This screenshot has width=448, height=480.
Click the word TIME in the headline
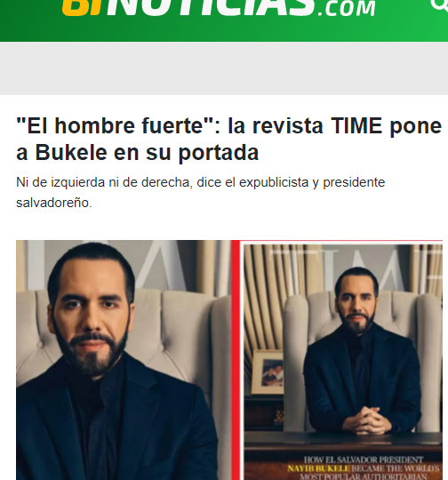point(356,125)
